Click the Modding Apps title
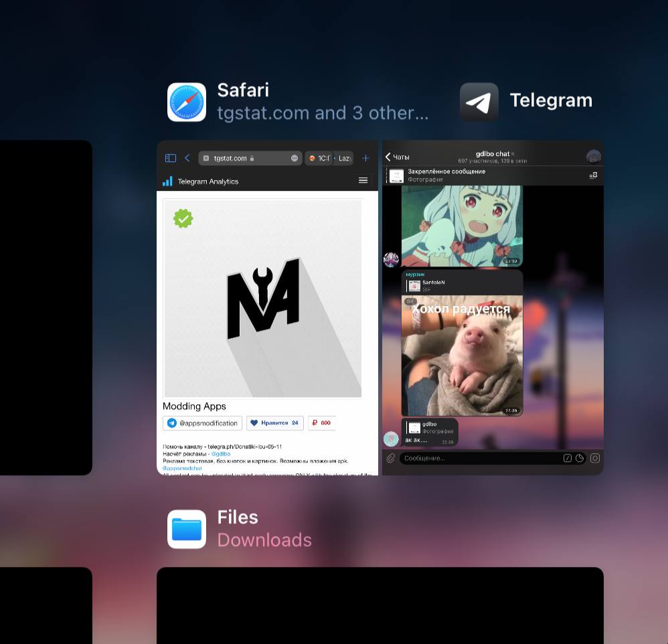 point(194,406)
